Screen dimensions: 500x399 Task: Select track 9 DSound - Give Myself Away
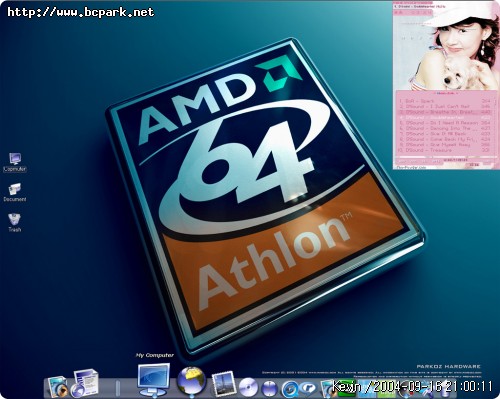pos(445,145)
